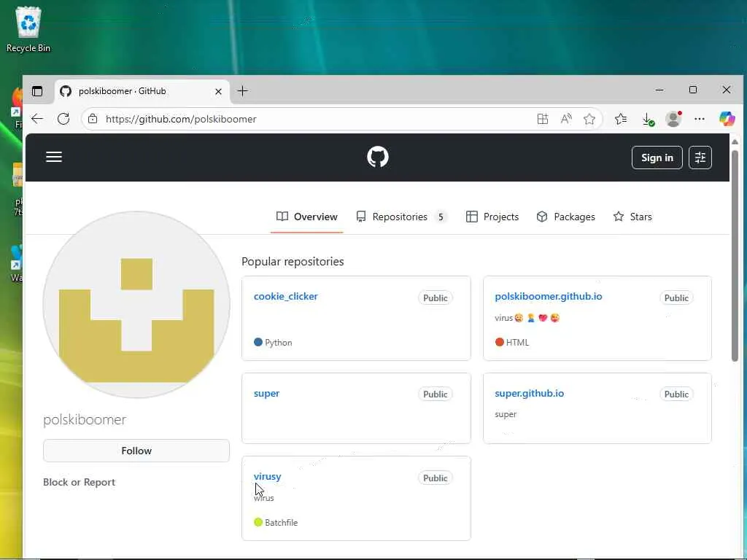
Task: Open Edge tab actions menu icon
Action: [x=37, y=91]
